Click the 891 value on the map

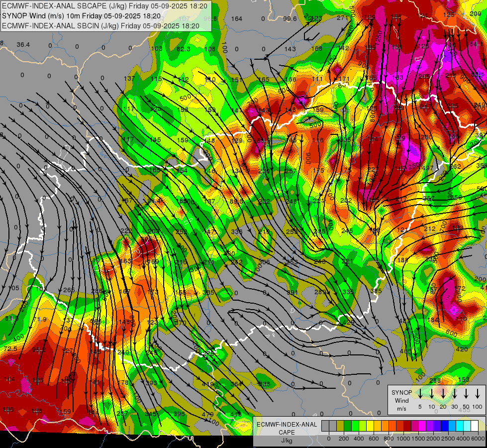[292, 292]
